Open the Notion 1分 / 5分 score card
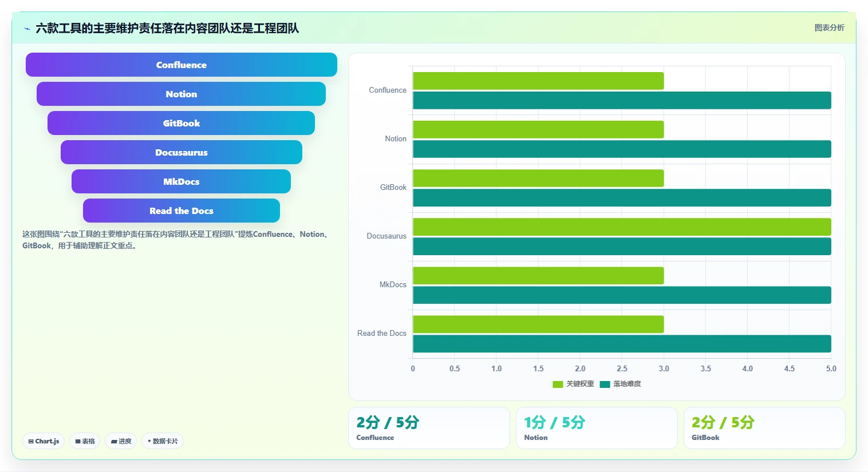The height and width of the screenshot is (472, 868). click(x=597, y=428)
